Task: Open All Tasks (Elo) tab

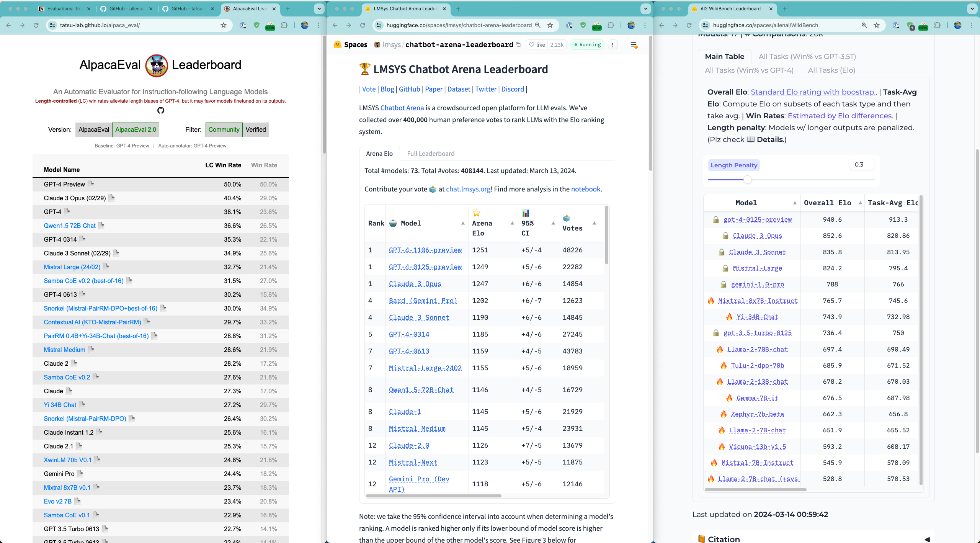Action: tap(831, 70)
